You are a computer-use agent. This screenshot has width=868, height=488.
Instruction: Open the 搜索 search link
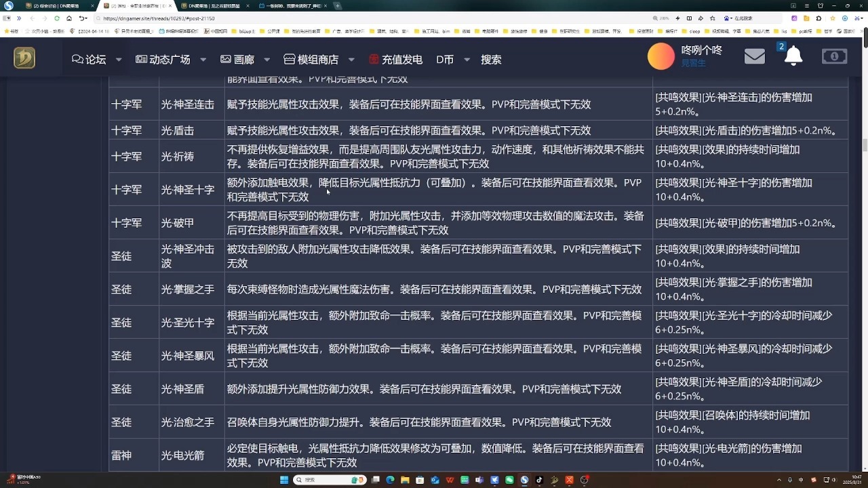[x=491, y=60]
